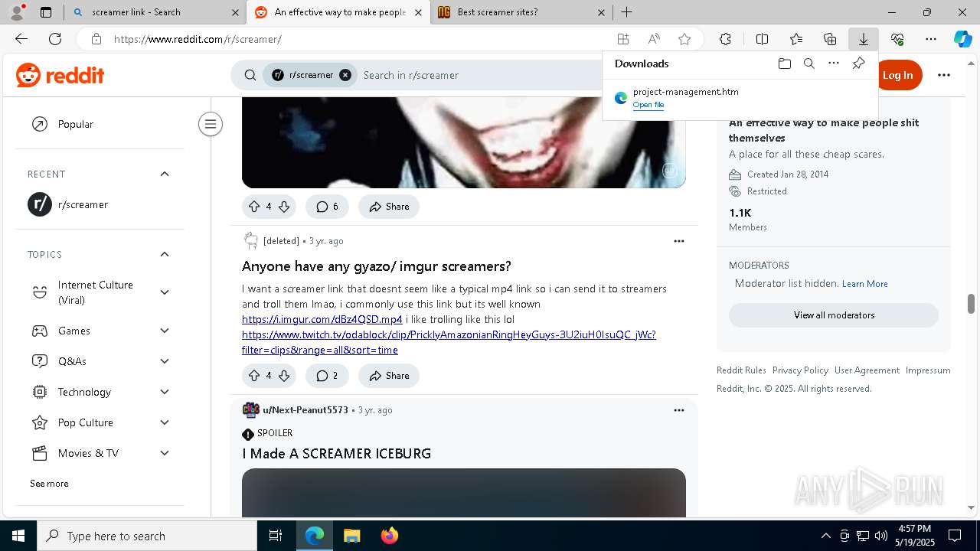Refresh the current page
Viewport: 980px width, 551px height.
[x=55, y=39]
